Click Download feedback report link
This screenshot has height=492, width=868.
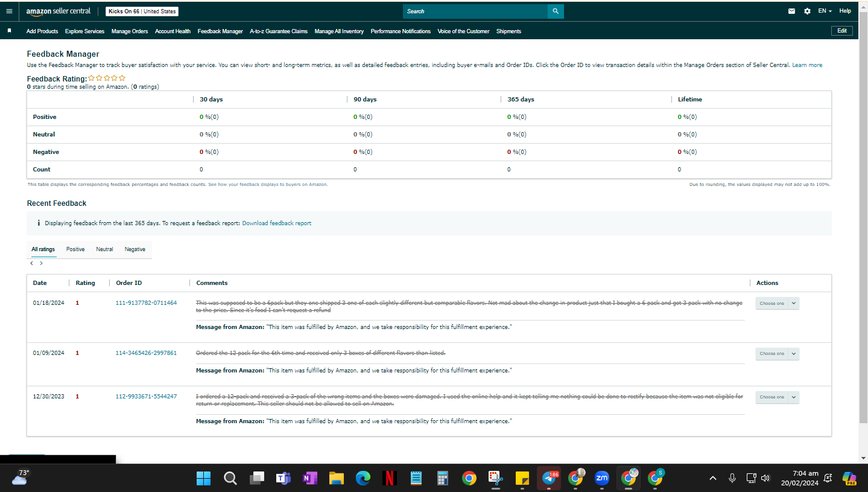277,223
